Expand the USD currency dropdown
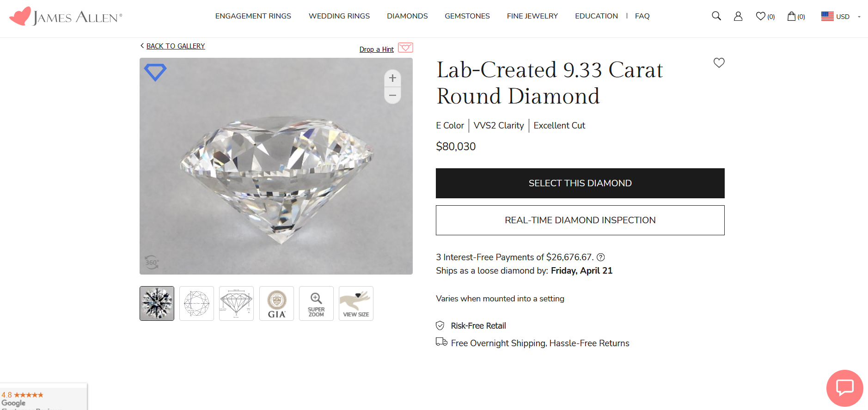The image size is (868, 410). (841, 16)
